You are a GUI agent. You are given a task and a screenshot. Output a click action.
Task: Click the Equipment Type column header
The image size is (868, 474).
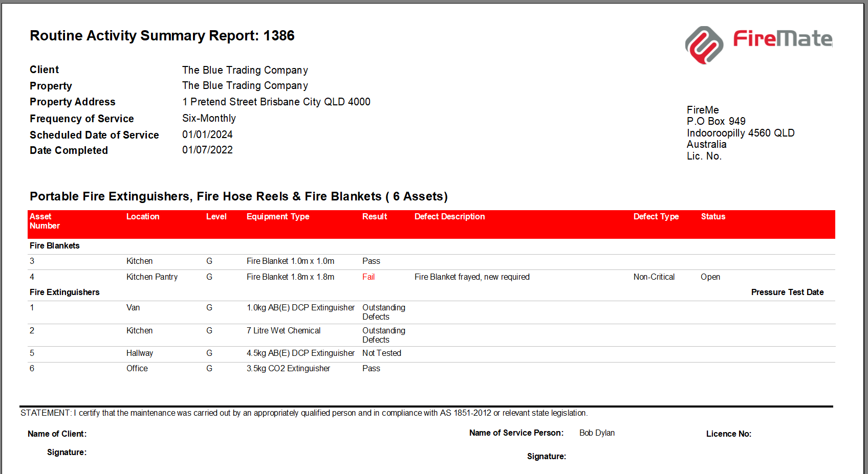277,216
